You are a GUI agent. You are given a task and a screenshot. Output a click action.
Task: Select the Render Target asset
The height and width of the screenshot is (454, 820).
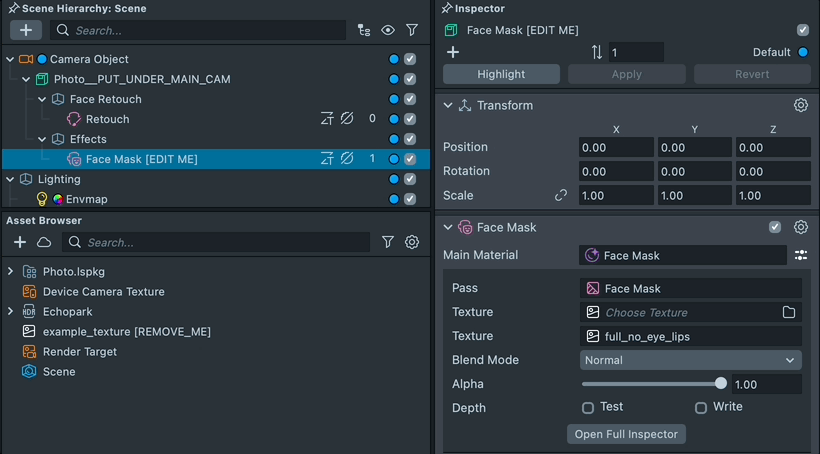tap(79, 351)
